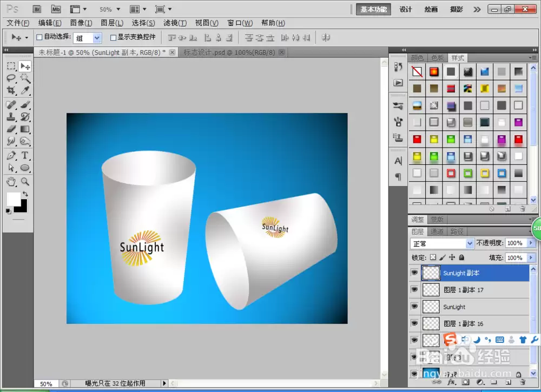The height and width of the screenshot is (392, 541).
Task: Enable the 自动选择 checkbox
Action: click(x=39, y=37)
